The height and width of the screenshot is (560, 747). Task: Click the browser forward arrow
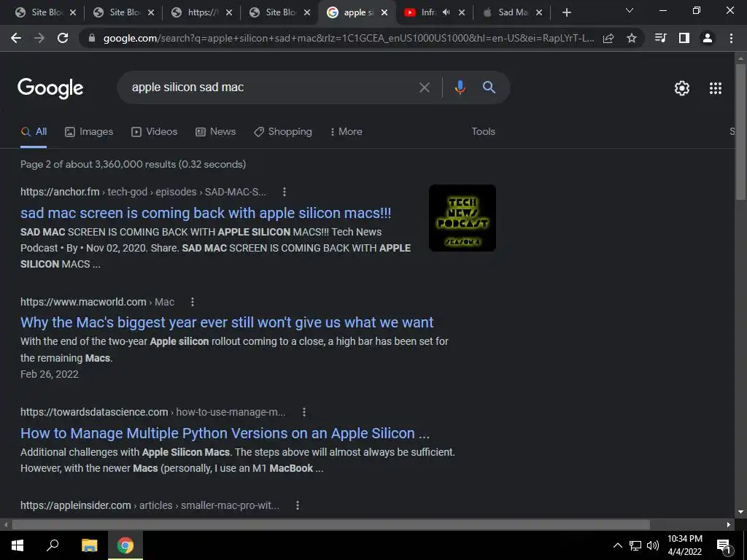[39, 38]
